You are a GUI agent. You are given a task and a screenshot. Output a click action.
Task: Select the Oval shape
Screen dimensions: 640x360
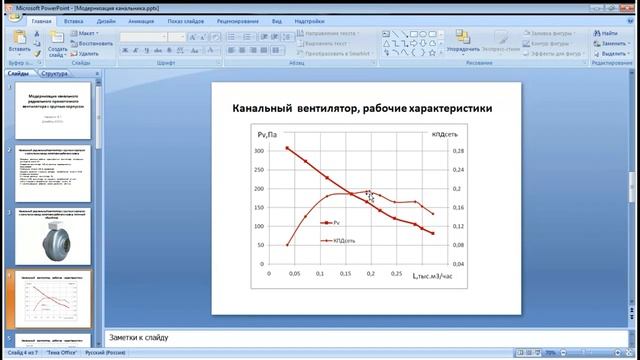(x=423, y=34)
